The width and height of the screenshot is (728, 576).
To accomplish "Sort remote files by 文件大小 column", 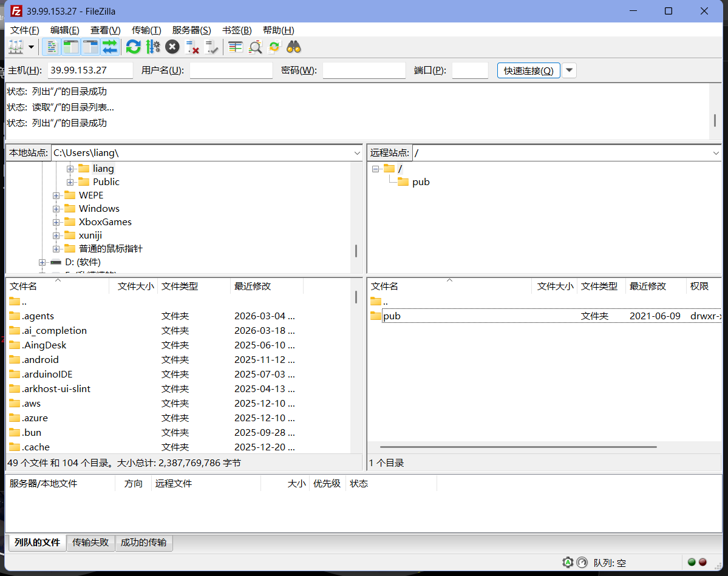I will 555,286.
